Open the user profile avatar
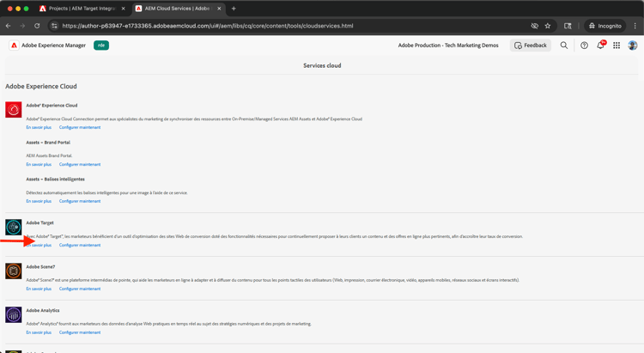 633,46
